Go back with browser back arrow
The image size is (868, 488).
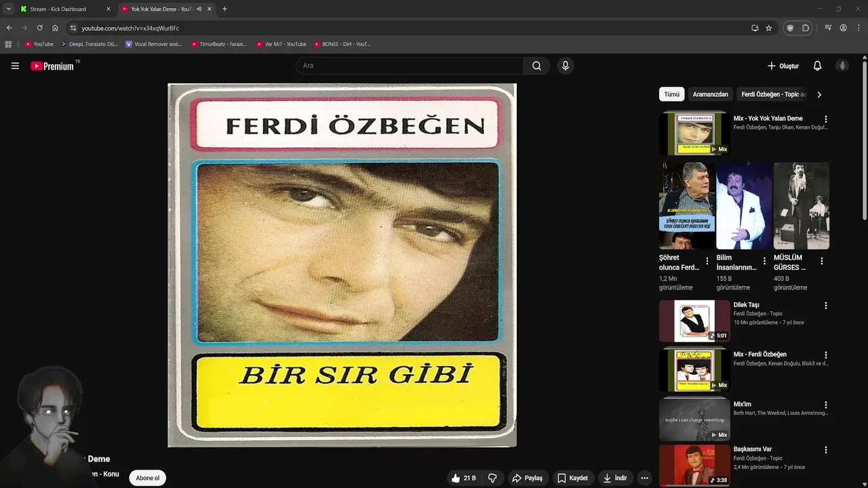[x=9, y=28]
